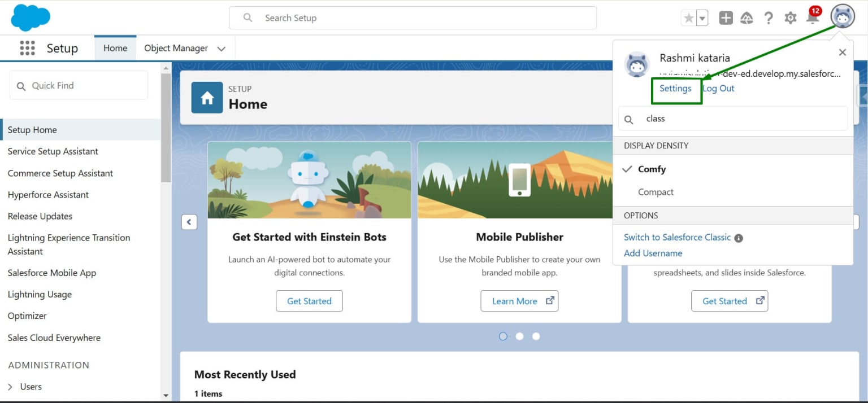868x403 pixels.
Task: Click the search field containing 'class'
Action: pyautogui.click(x=733, y=119)
